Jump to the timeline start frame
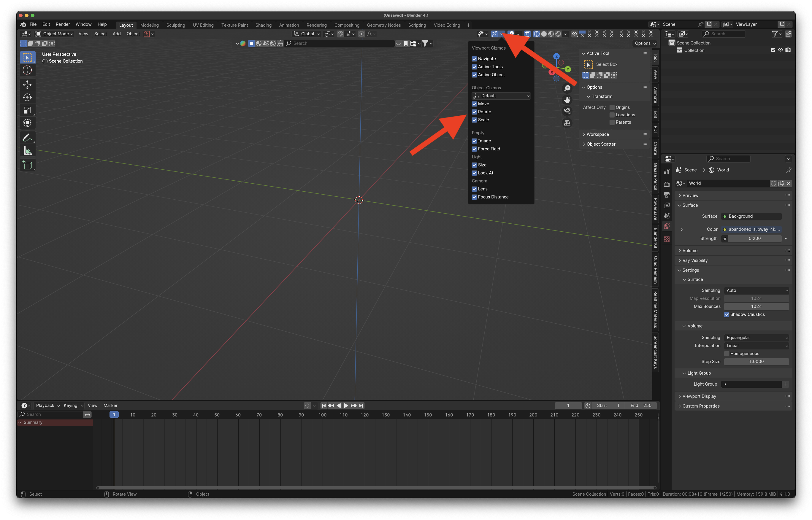 (323, 405)
